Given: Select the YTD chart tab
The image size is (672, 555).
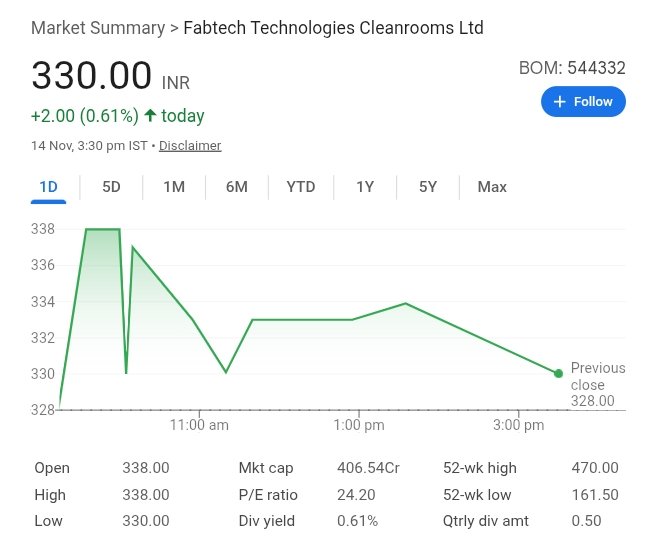Looking at the screenshot, I should [x=301, y=187].
